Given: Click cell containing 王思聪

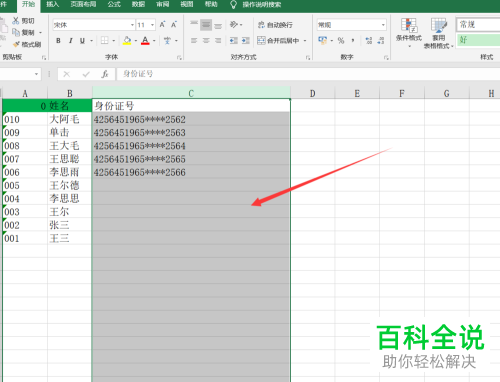Looking at the screenshot, I should (69, 159).
